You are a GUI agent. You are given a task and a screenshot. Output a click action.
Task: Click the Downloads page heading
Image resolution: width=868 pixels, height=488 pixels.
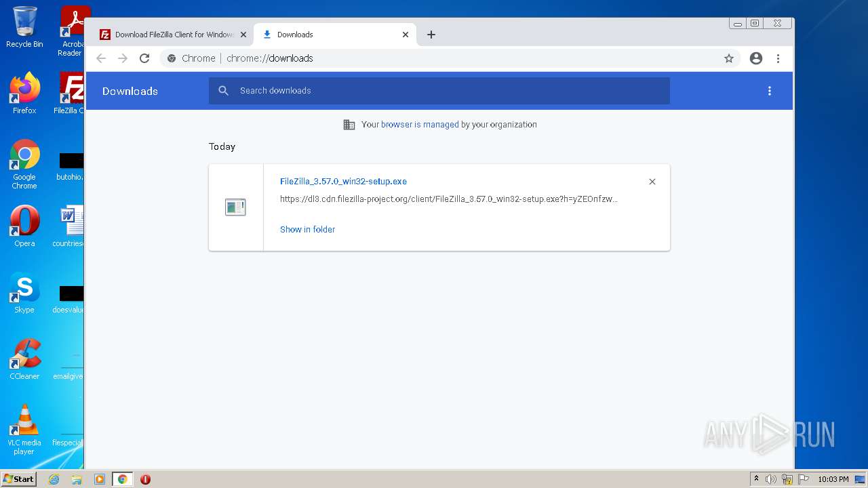point(130,91)
